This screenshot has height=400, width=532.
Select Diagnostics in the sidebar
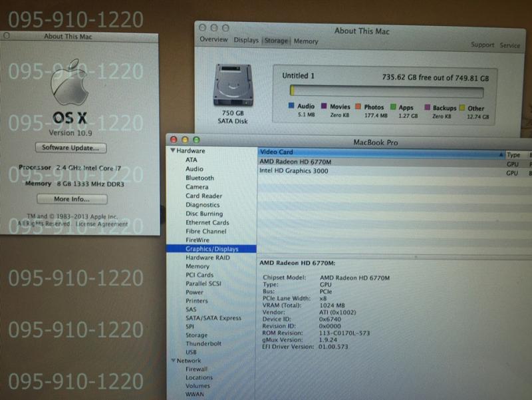pyautogui.click(x=203, y=205)
